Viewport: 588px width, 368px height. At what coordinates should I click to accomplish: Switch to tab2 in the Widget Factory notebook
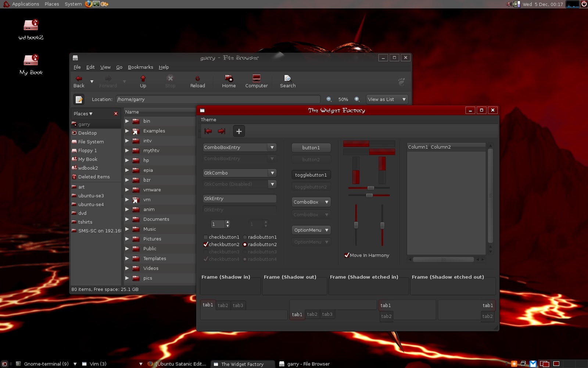[223, 305]
